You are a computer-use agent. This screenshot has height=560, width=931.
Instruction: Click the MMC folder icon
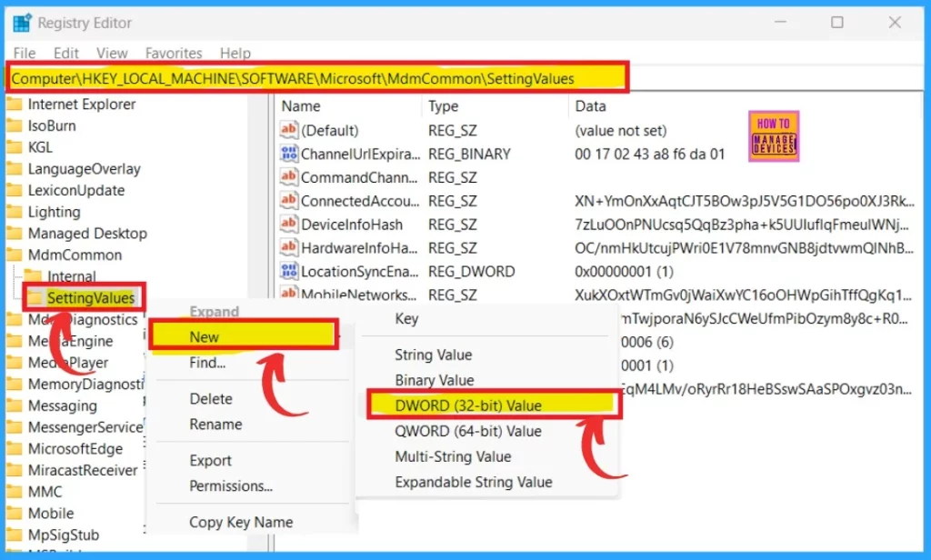click(15, 492)
